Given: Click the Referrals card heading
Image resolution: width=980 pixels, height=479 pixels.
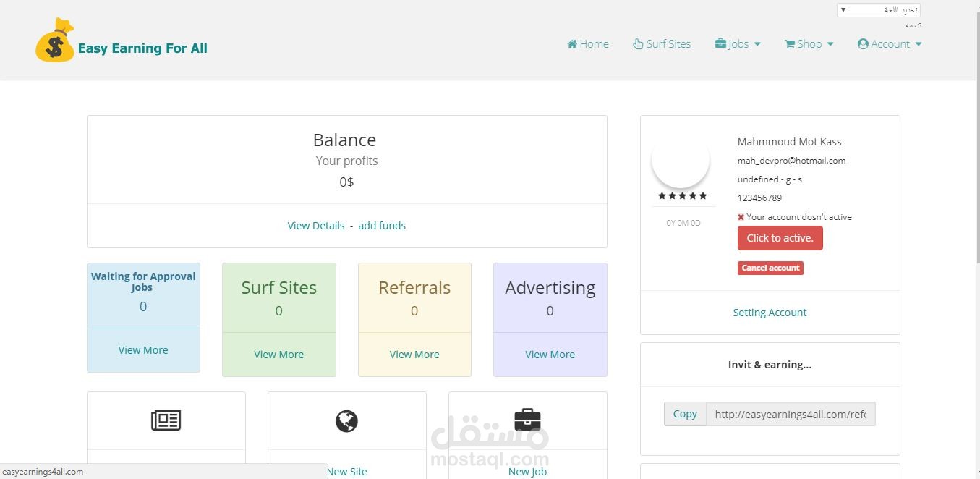Looking at the screenshot, I should 414,287.
